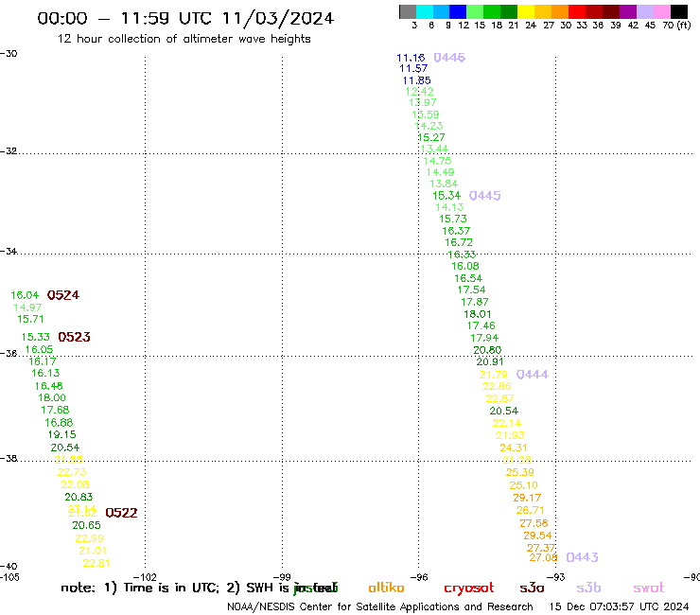Viewport: 700px width, 615px height.
Task: Click the wave height reading 22.87
Action: click(500, 398)
